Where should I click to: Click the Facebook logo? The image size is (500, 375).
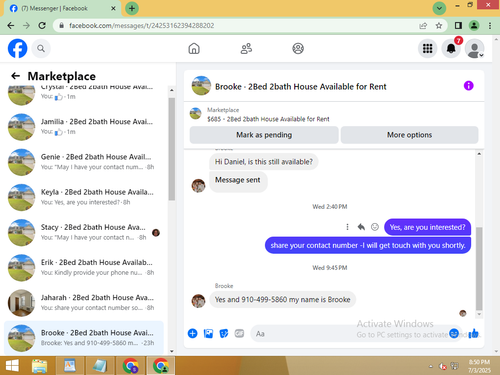(x=17, y=49)
